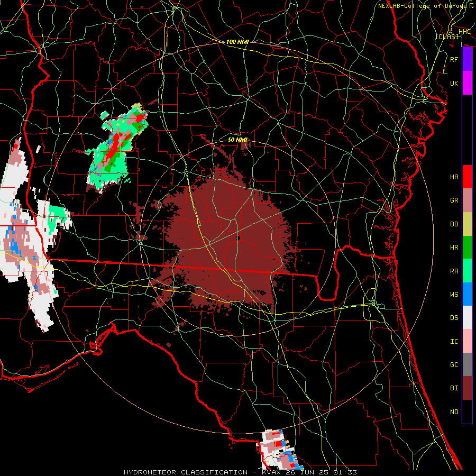Click the GR legend label
476x476 pixels.
(454, 200)
